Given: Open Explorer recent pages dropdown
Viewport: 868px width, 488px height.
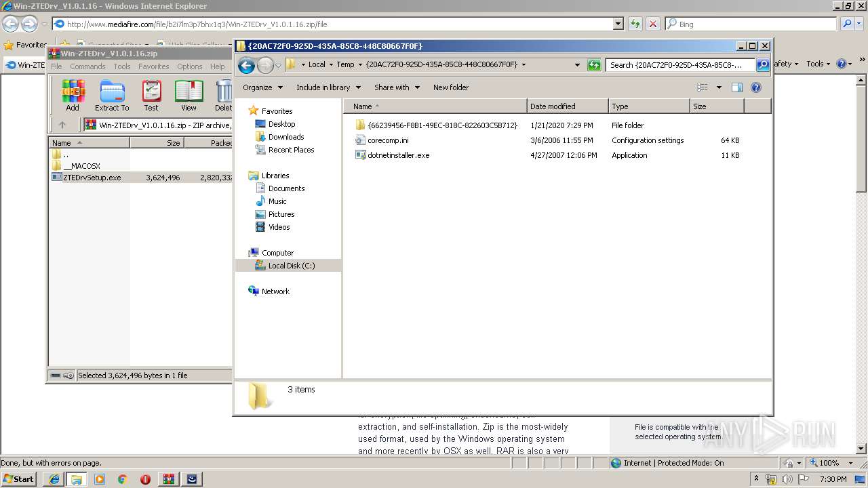Looking at the screenshot, I should coord(278,66).
